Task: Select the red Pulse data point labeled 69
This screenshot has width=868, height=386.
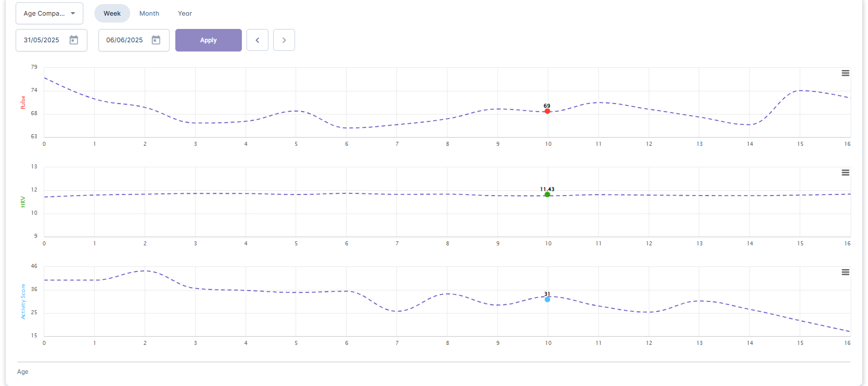Action: (x=547, y=111)
